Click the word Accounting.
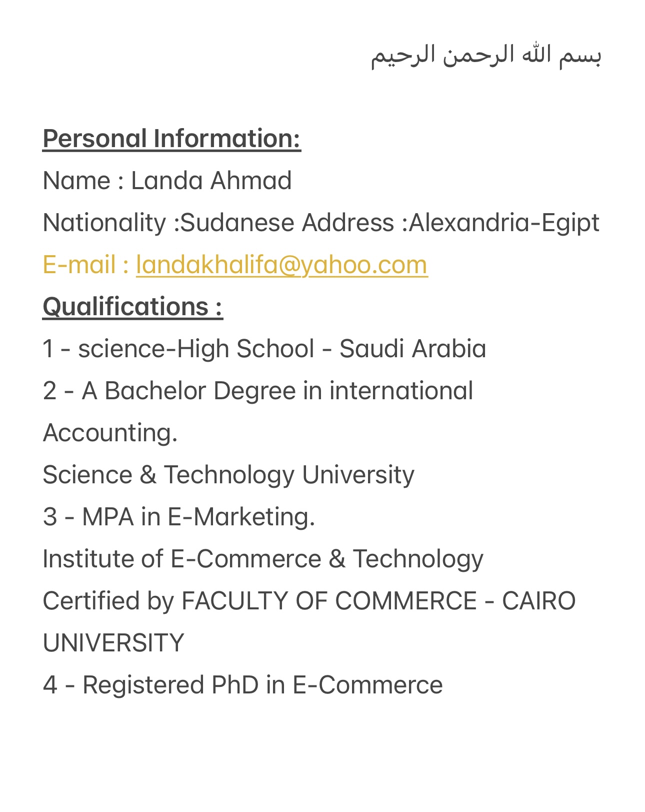 point(110,433)
